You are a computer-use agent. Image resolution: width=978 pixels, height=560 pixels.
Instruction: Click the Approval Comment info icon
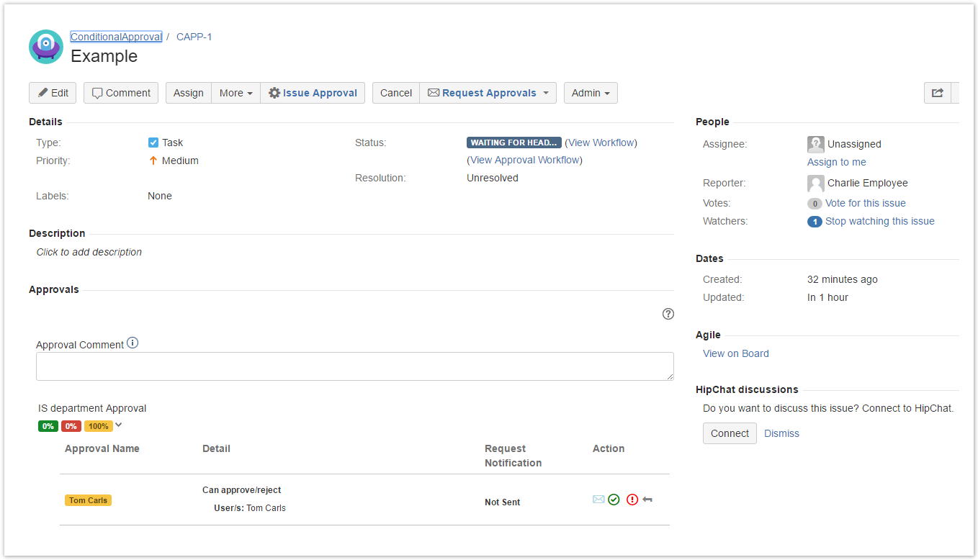[x=133, y=343]
